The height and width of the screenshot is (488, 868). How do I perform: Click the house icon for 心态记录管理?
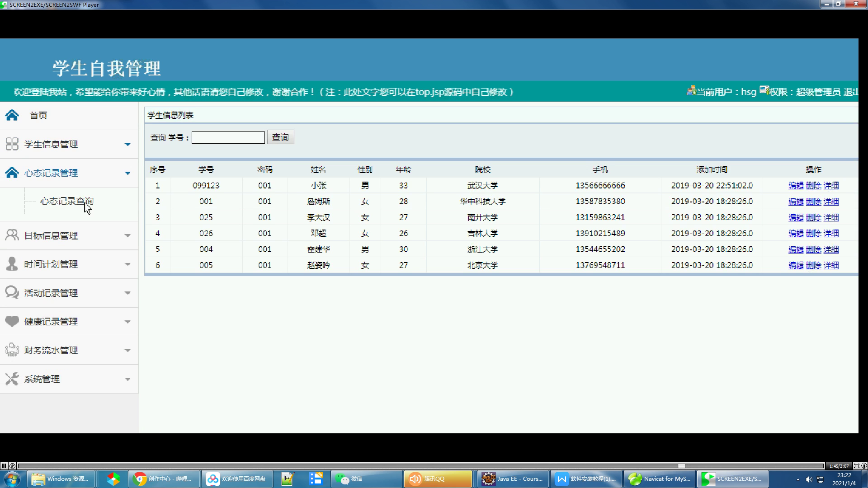coord(12,173)
